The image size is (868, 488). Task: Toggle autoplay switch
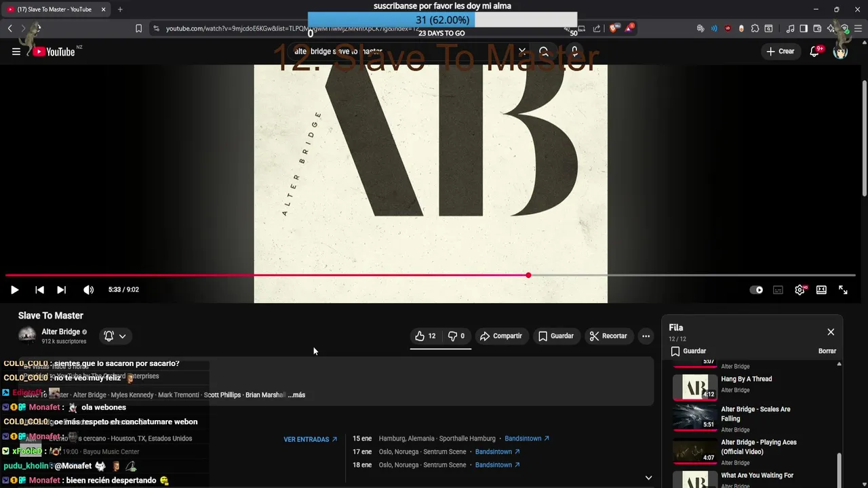point(756,290)
